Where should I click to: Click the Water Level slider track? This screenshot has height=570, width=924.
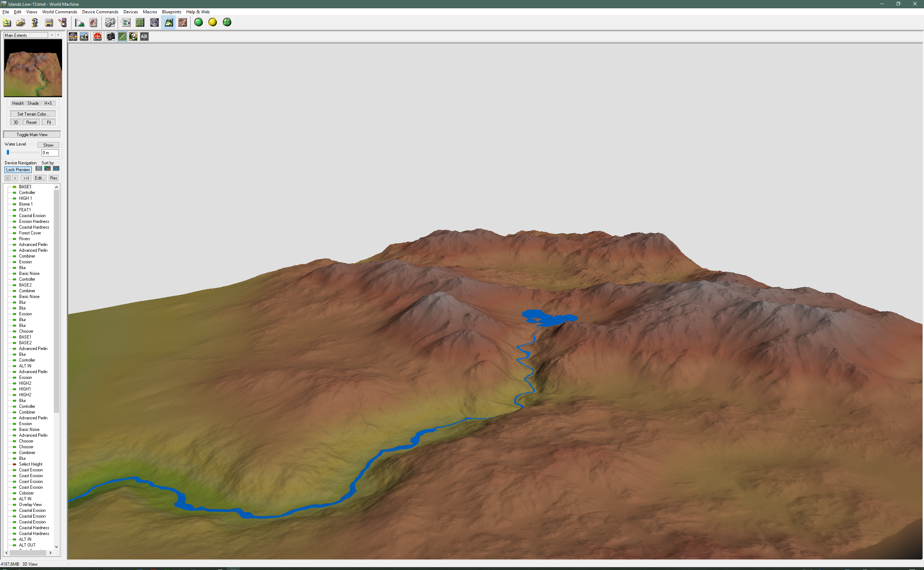tap(23, 152)
